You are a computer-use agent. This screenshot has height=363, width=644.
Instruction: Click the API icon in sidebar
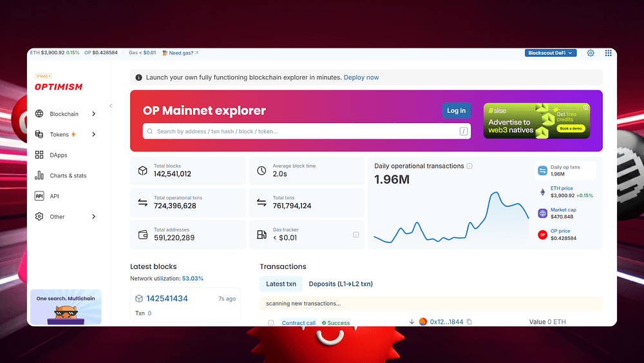[x=39, y=196]
